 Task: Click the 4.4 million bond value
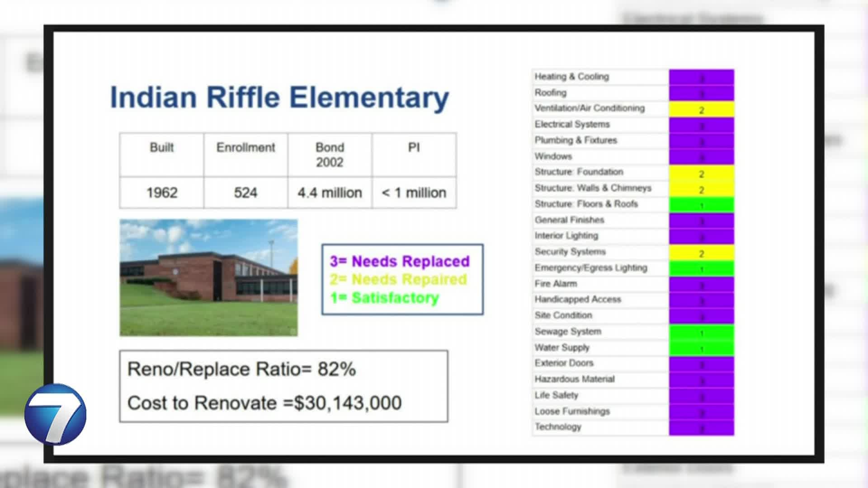[x=330, y=192]
